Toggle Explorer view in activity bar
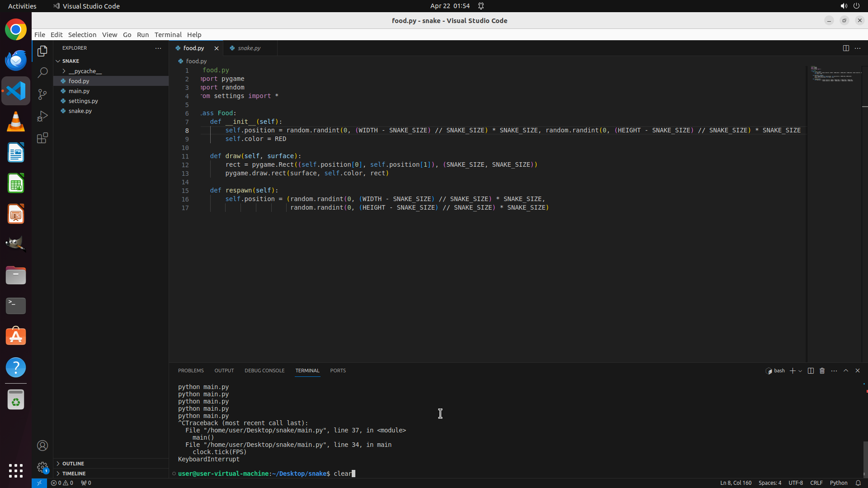This screenshot has height=488, width=868. (42, 51)
